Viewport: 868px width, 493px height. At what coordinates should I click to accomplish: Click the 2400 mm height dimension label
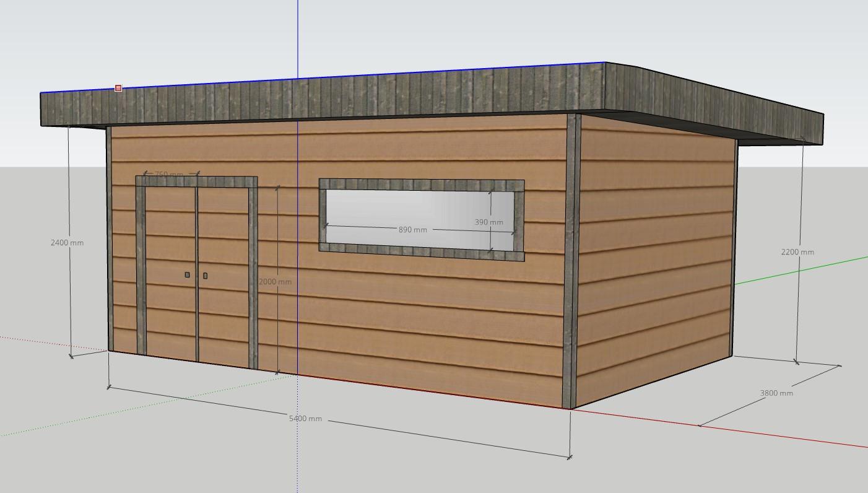[x=67, y=243]
